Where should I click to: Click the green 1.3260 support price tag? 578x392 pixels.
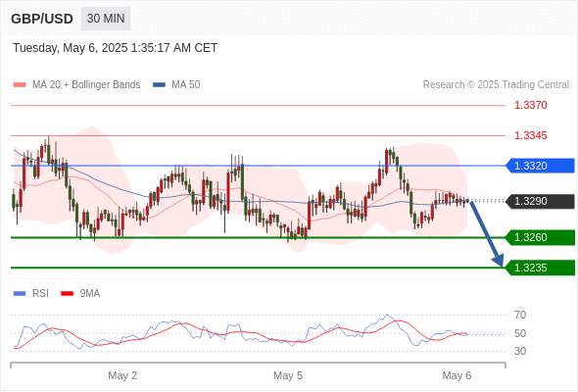(540, 237)
